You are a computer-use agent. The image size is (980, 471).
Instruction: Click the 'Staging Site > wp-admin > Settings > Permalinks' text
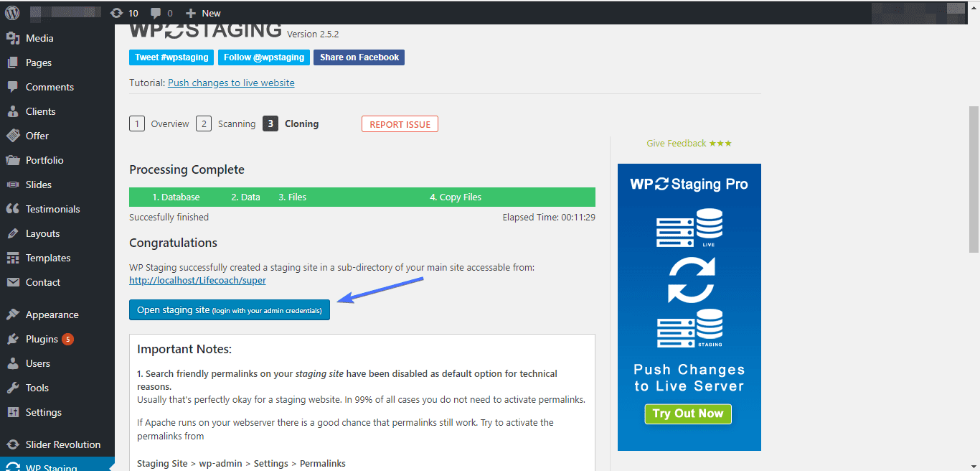click(x=241, y=464)
